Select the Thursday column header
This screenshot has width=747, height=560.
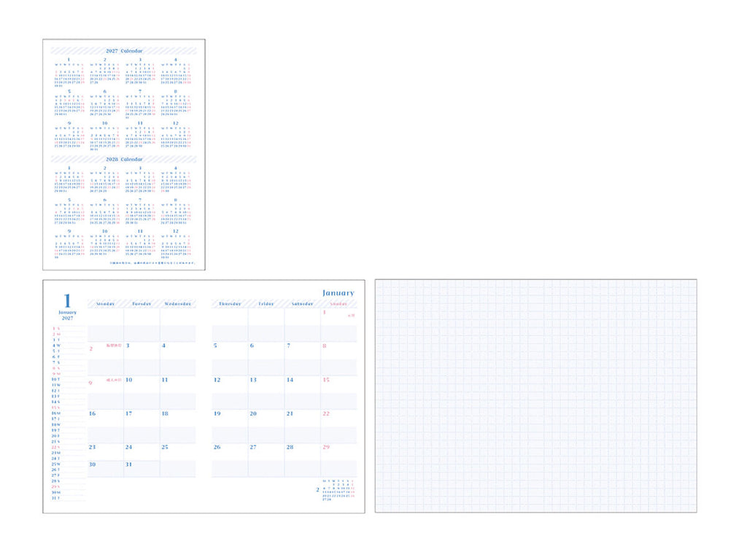(230, 304)
